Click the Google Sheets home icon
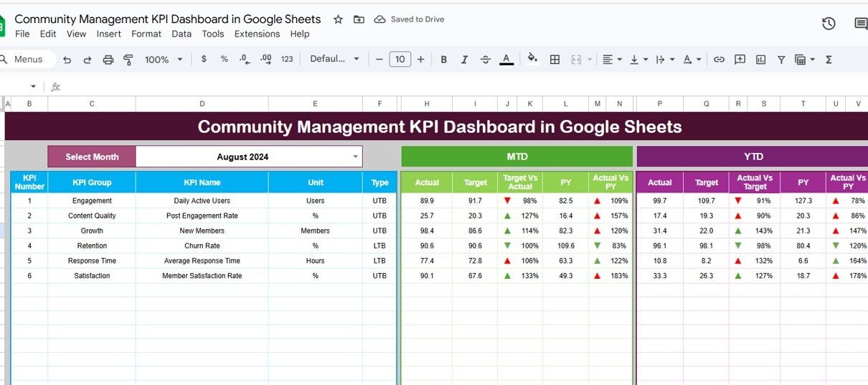This screenshot has height=385, width=868. pos(2,26)
